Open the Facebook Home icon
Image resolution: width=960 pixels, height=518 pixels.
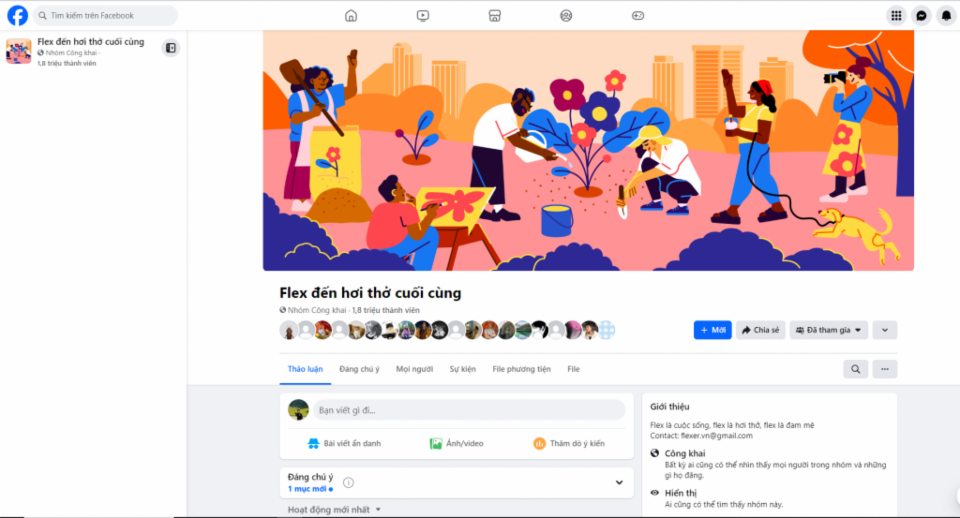pyautogui.click(x=351, y=15)
